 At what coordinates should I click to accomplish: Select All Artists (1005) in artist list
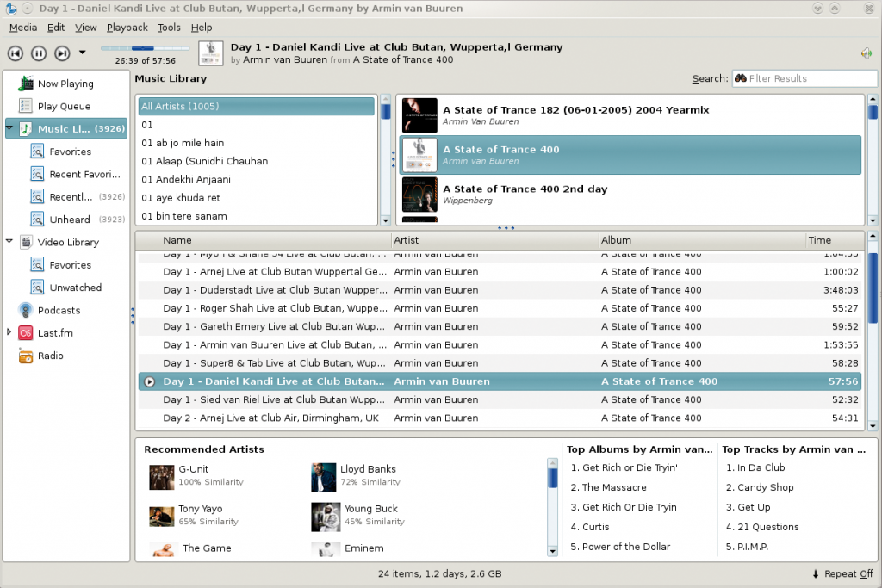pyautogui.click(x=257, y=106)
